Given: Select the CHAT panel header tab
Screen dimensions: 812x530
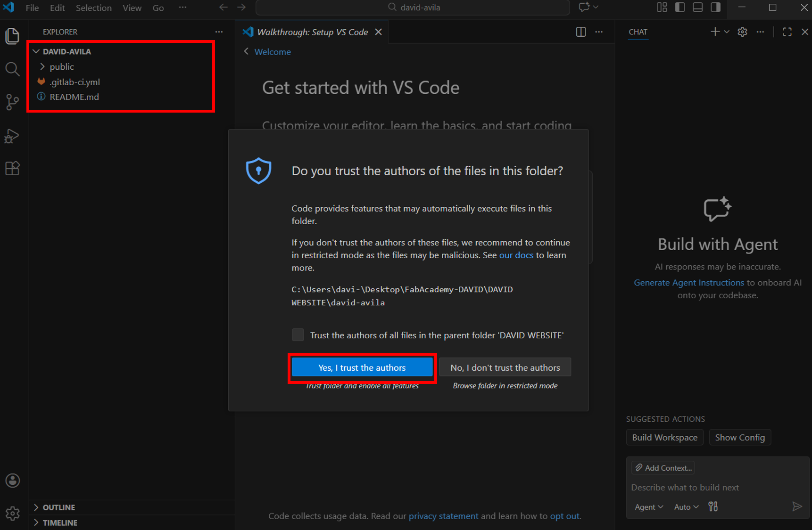Looking at the screenshot, I should (x=638, y=32).
